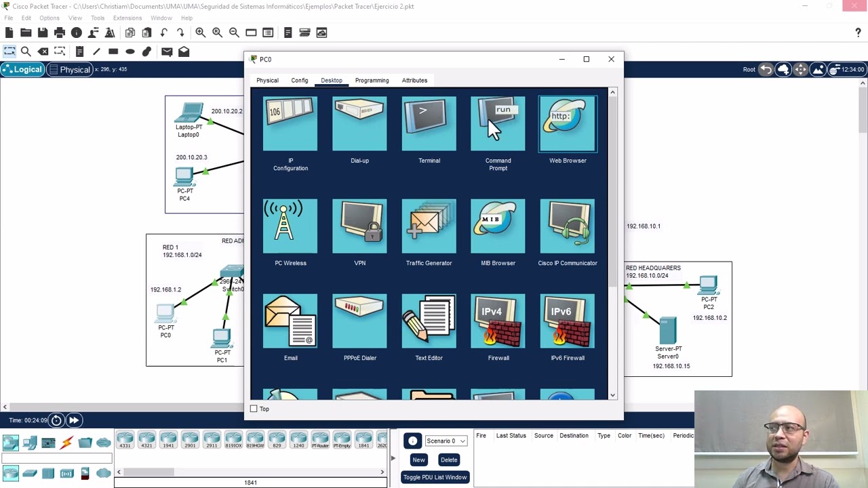868x488 pixels.
Task: Save the file with the floppy icon
Action: pyautogui.click(x=43, y=33)
